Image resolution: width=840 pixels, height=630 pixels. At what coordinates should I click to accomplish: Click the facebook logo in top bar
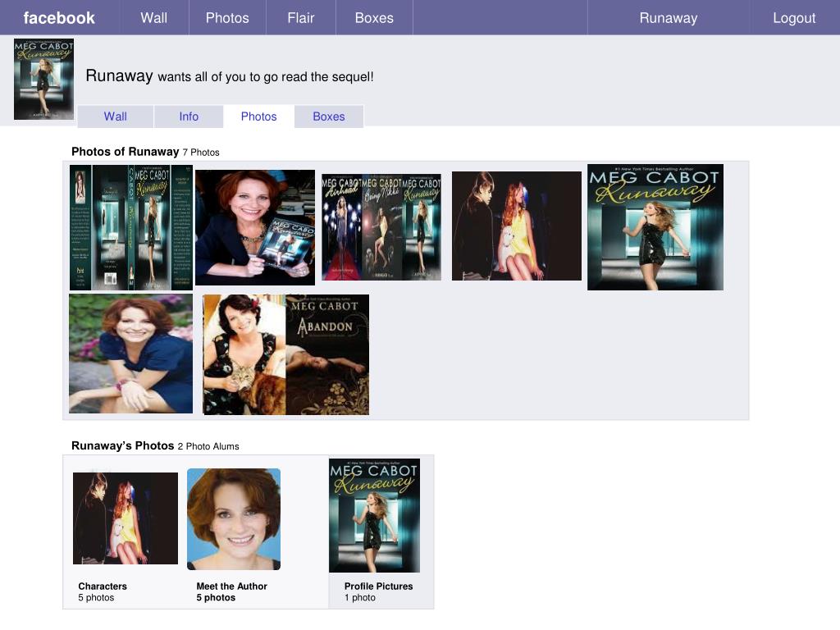[x=59, y=18]
